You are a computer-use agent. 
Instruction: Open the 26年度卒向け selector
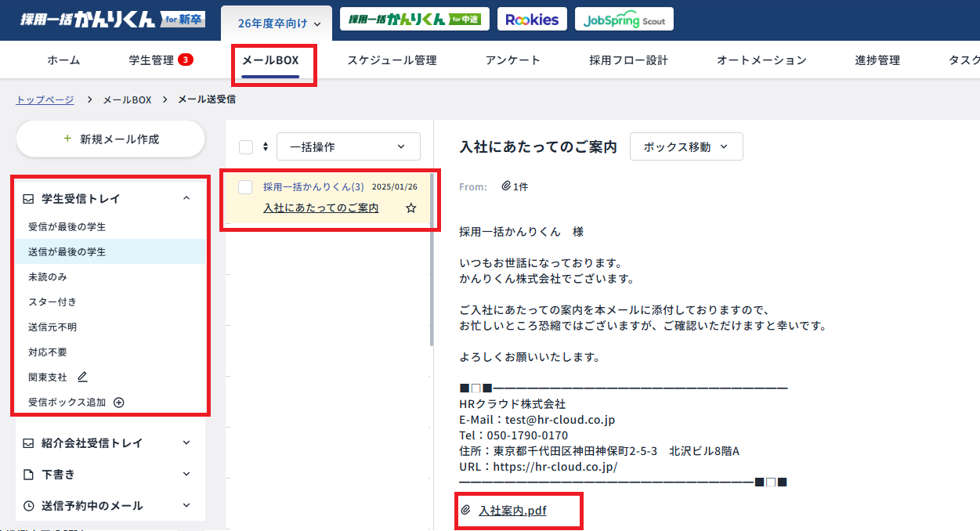tap(276, 23)
